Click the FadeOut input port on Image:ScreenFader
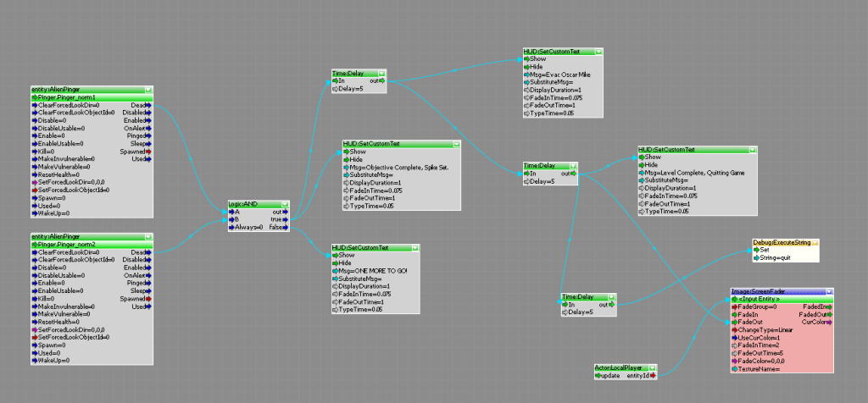 (x=734, y=322)
